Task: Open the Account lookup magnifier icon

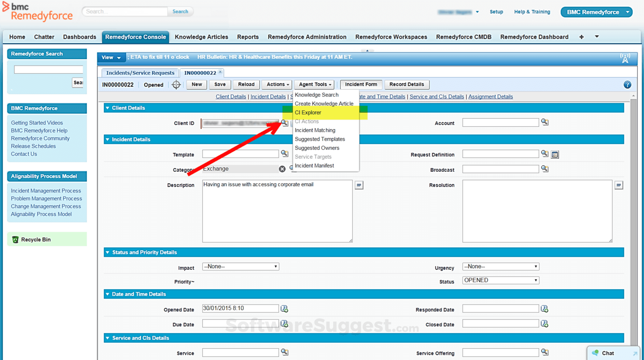Action: 545,122
